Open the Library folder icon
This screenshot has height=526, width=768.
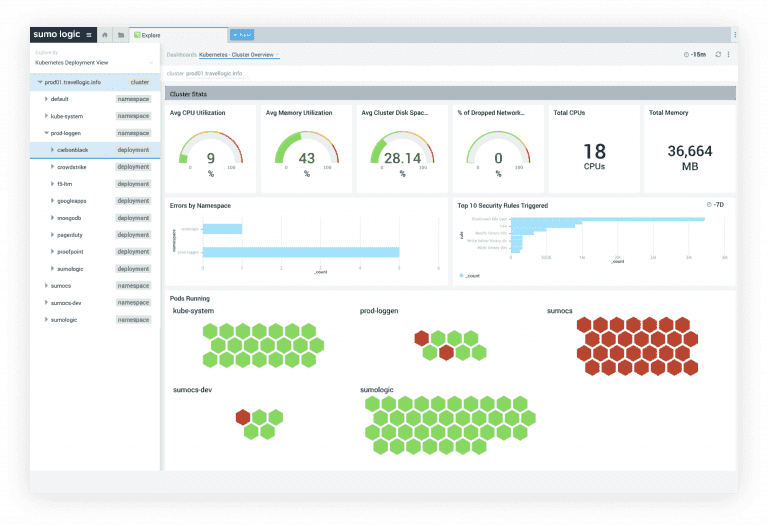[121, 34]
